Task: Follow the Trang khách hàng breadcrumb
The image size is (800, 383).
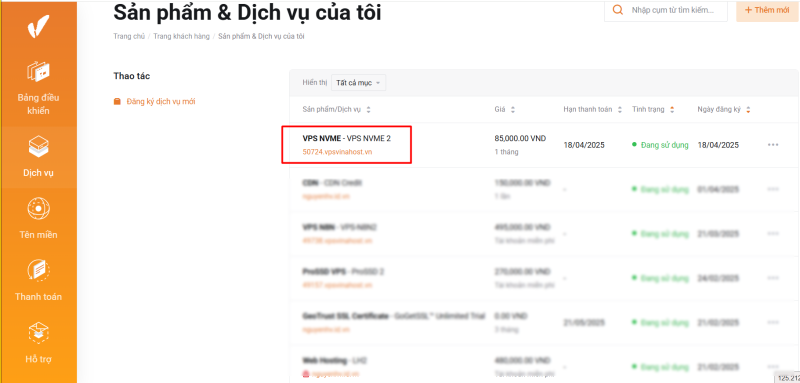Action: click(x=182, y=36)
